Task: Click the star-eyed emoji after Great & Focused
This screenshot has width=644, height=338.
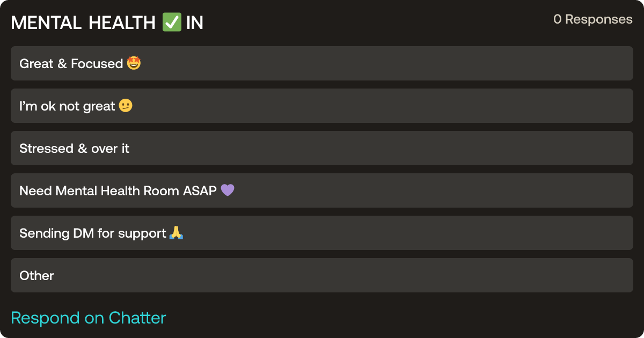Action: coord(134,64)
